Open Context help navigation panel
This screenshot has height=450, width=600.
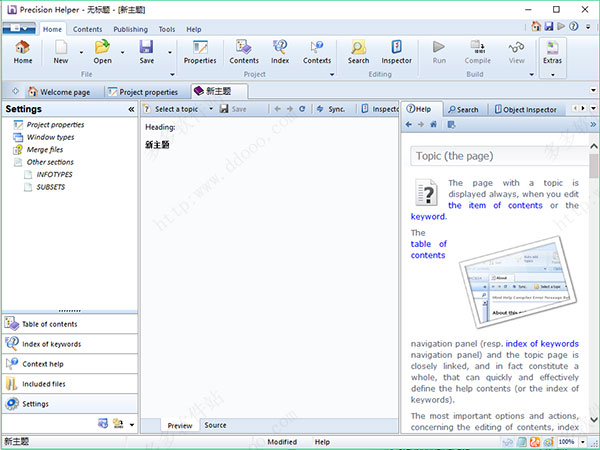[x=70, y=364]
